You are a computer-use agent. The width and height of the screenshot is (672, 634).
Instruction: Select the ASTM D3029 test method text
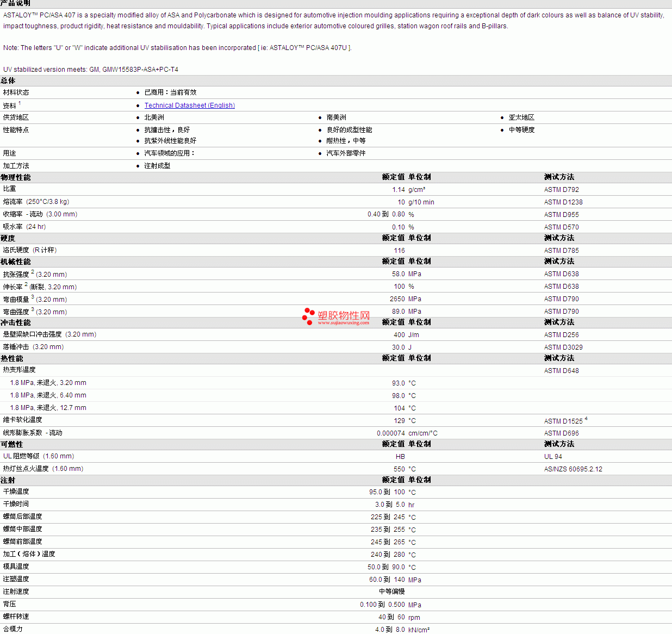coord(563,347)
